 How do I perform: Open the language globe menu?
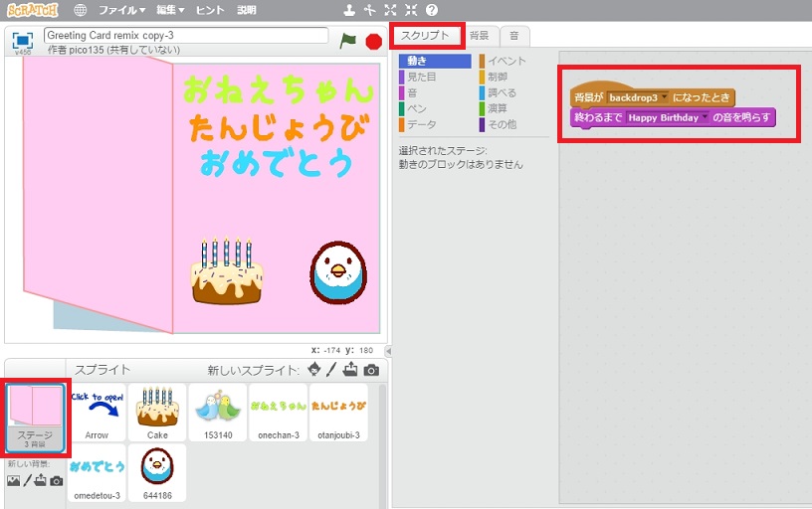[x=80, y=10]
